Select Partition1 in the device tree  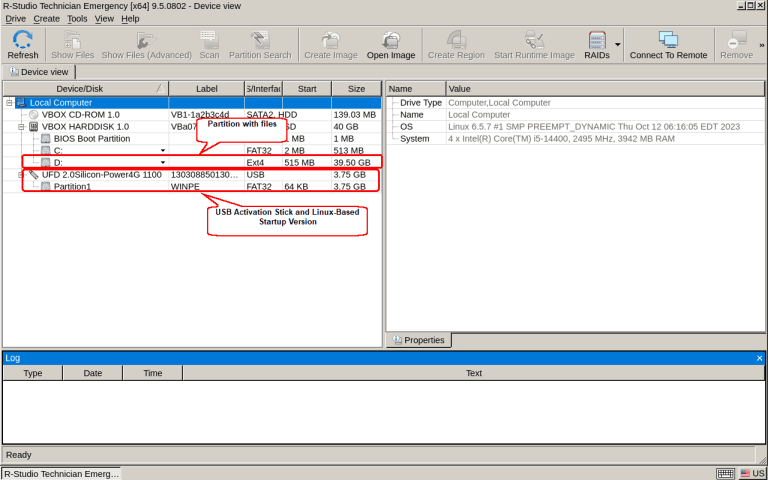[x=72, y=186]
